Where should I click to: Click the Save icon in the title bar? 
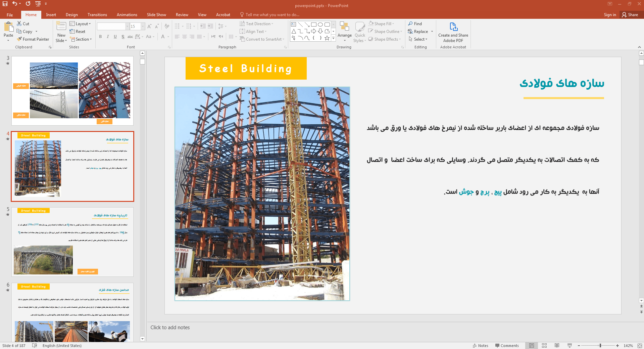point(5,4)
